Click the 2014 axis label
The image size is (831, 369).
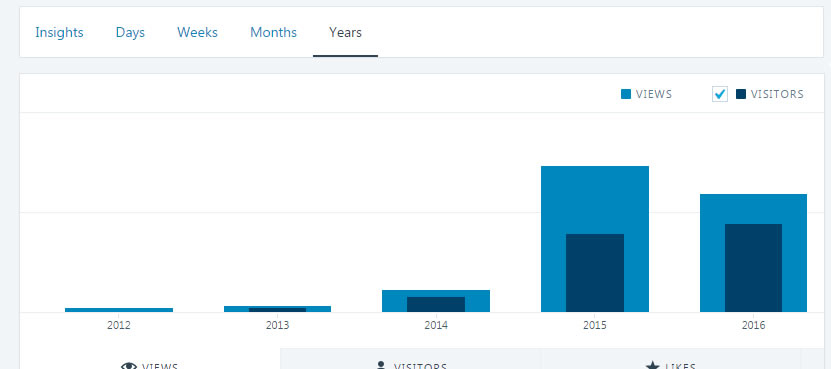[x=436, y=325]
